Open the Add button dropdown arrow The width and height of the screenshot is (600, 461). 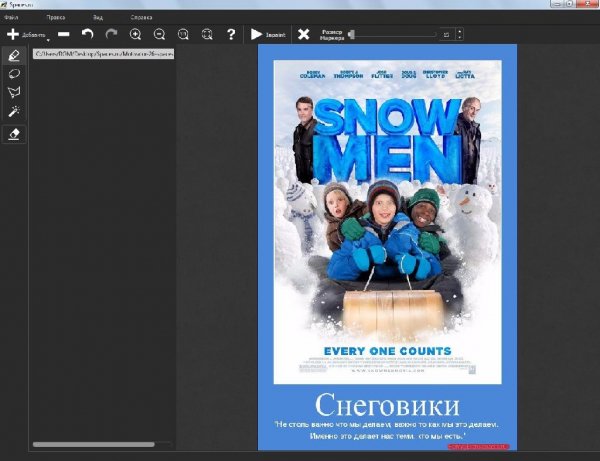coord(48,40)
